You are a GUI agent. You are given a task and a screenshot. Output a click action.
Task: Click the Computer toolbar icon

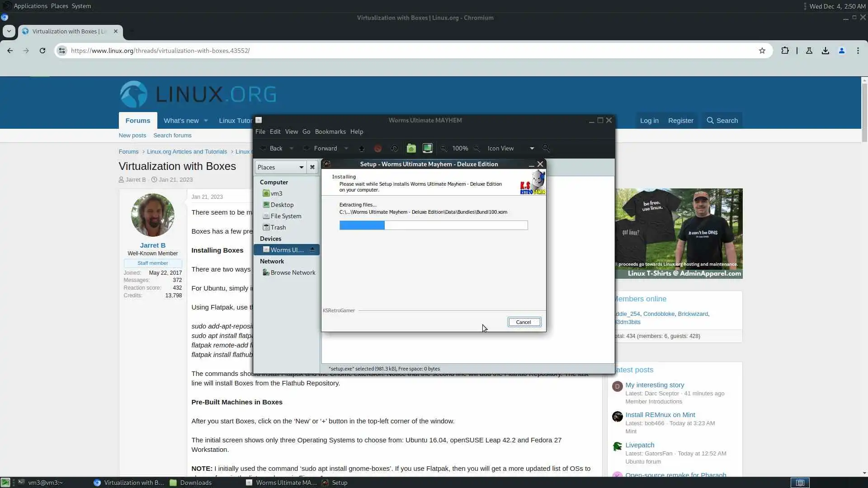[x=427, y=148]
